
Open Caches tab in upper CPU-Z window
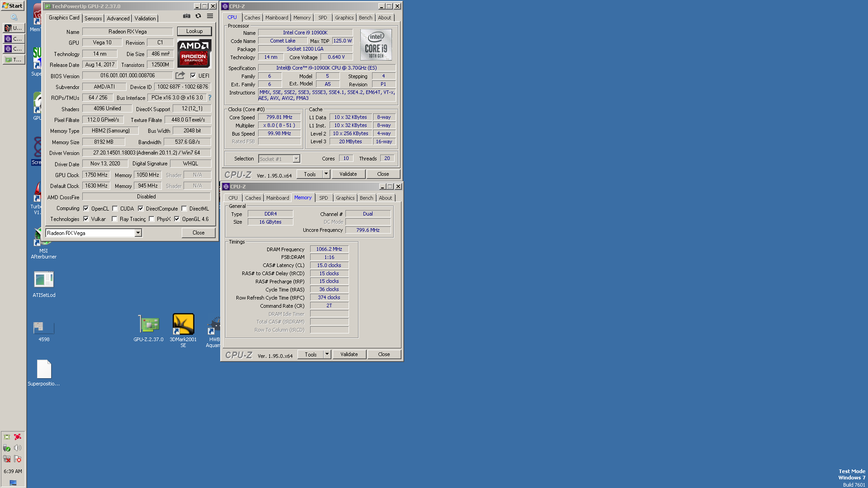(x=252, y=18)
